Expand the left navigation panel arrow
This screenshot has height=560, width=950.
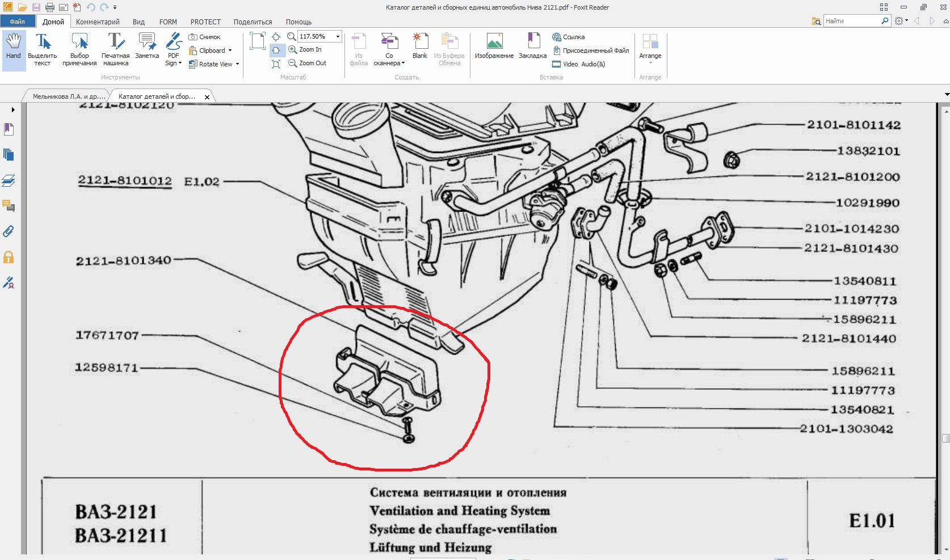12,110
